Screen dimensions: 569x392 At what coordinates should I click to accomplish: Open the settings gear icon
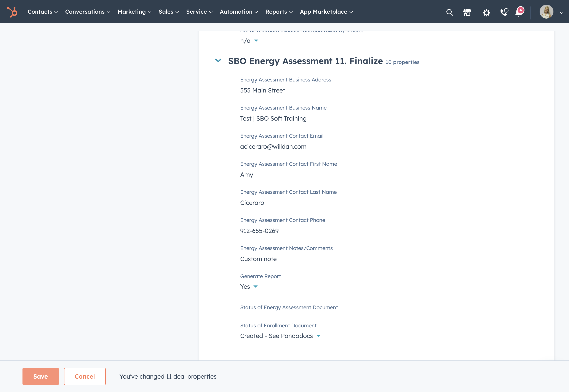point(486,13)
